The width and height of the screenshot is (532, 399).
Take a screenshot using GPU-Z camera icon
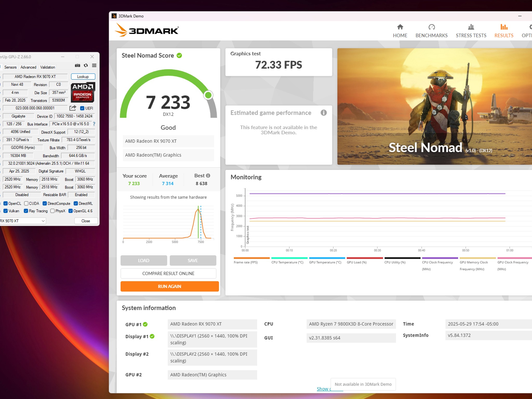point(77,65)
